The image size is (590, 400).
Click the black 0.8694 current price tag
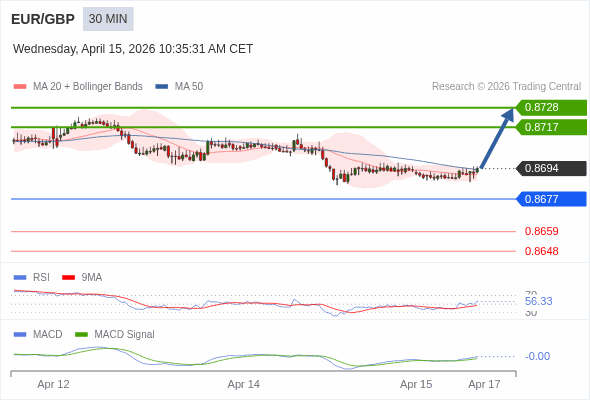click(x=551, y=168)
